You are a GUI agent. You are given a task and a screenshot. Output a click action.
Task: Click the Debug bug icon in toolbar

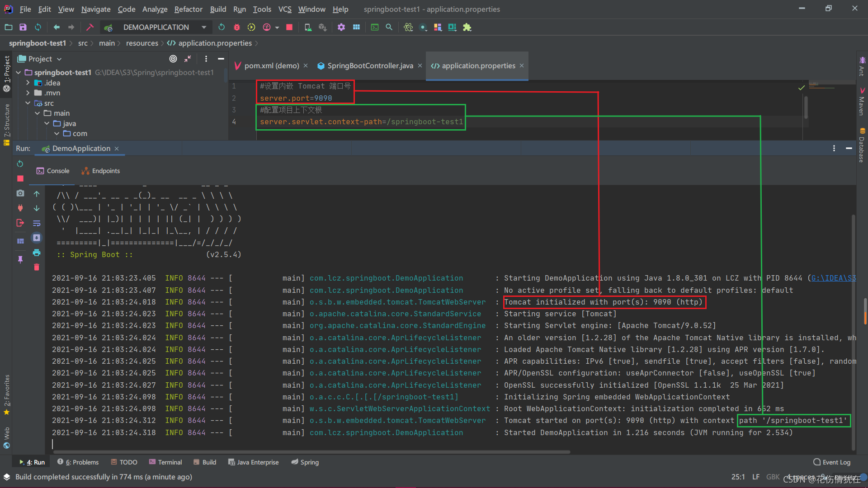236,27
